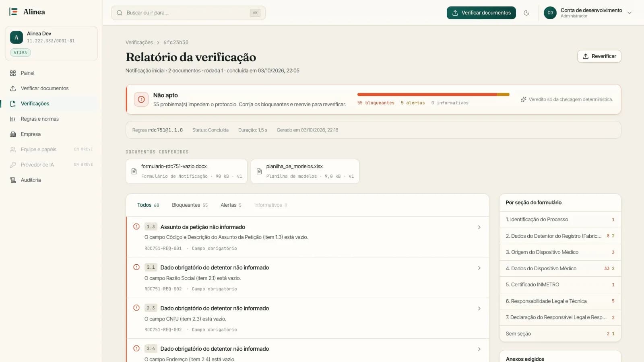
Task: Click the Regras e normas library icon
Action: pyautogui.click(x=13, y=119)
